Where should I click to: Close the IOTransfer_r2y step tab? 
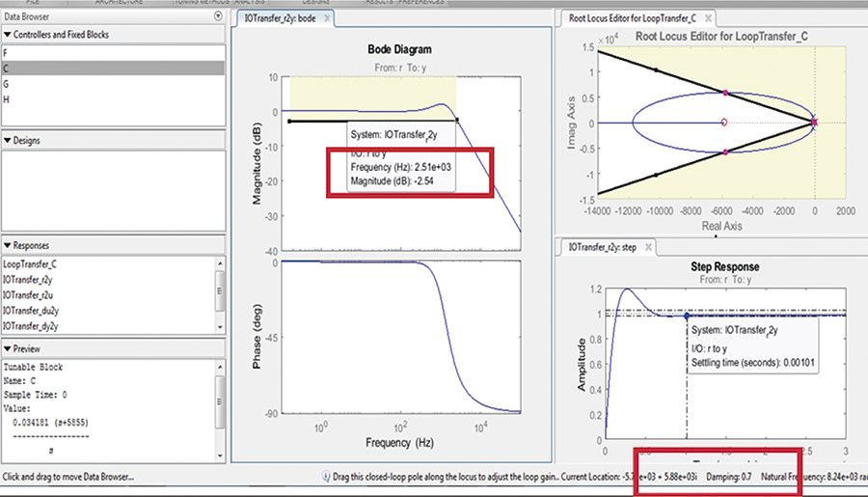[x=647, y=248]
